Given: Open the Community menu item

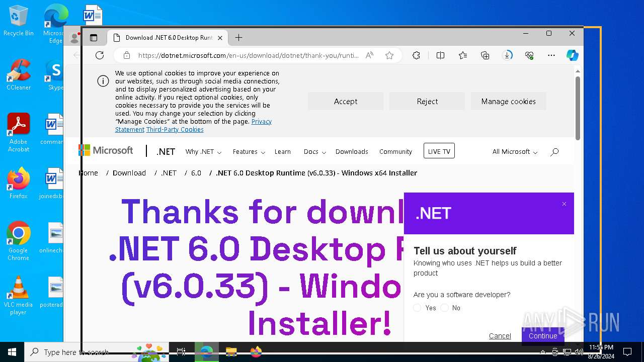Looking at the screenshot, I should click(395, 152).
